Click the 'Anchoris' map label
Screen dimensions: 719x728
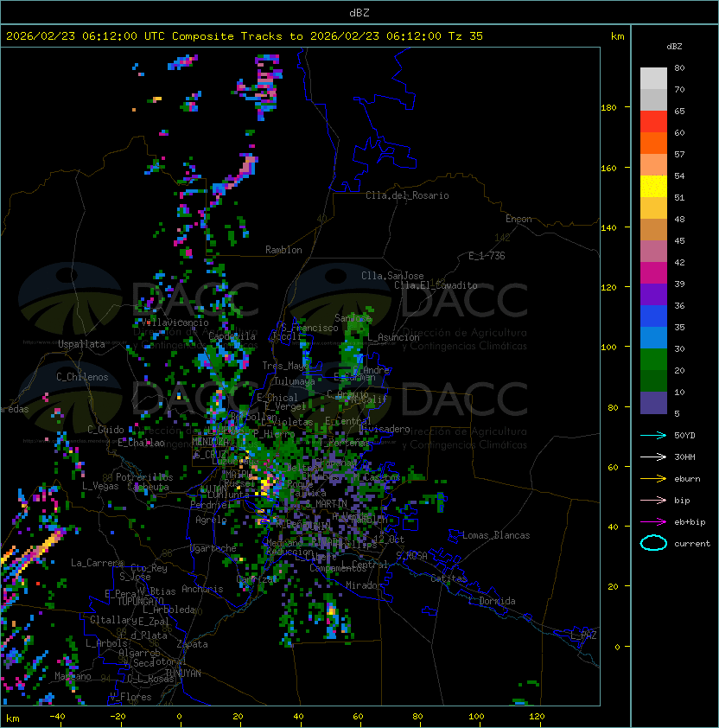pyautogui.click(x=202, y=589)
